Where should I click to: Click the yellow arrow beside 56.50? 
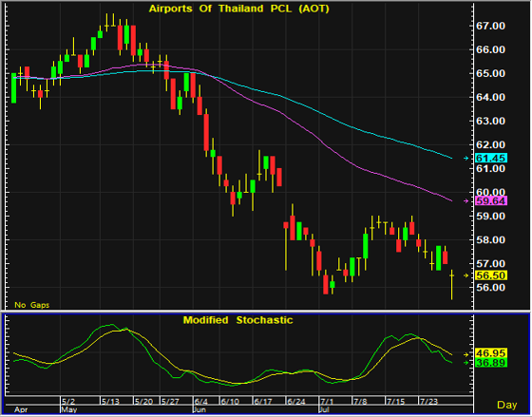(x=466, y=275)
